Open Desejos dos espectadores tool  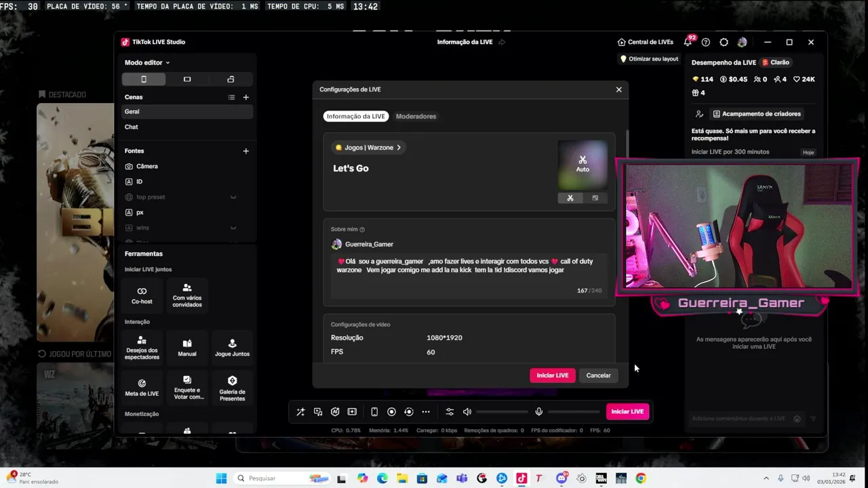[x=142, y=348]
